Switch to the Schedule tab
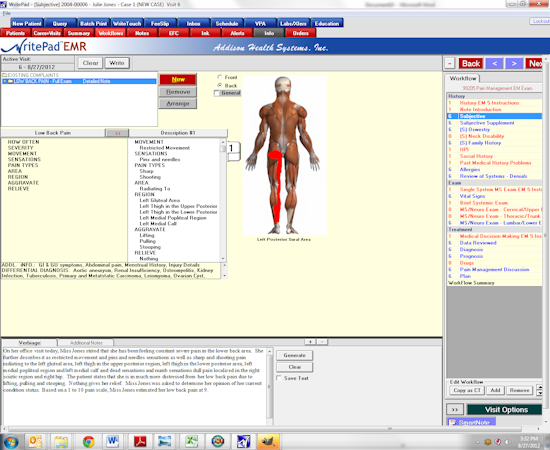The height and width of the screenshot is (450, 550). coord(227,23)
